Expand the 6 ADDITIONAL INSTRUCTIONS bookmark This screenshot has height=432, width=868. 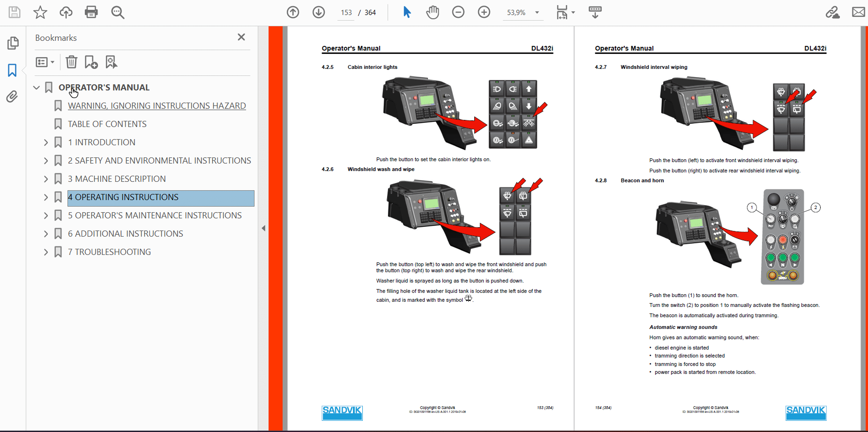(x=46, y=234)
